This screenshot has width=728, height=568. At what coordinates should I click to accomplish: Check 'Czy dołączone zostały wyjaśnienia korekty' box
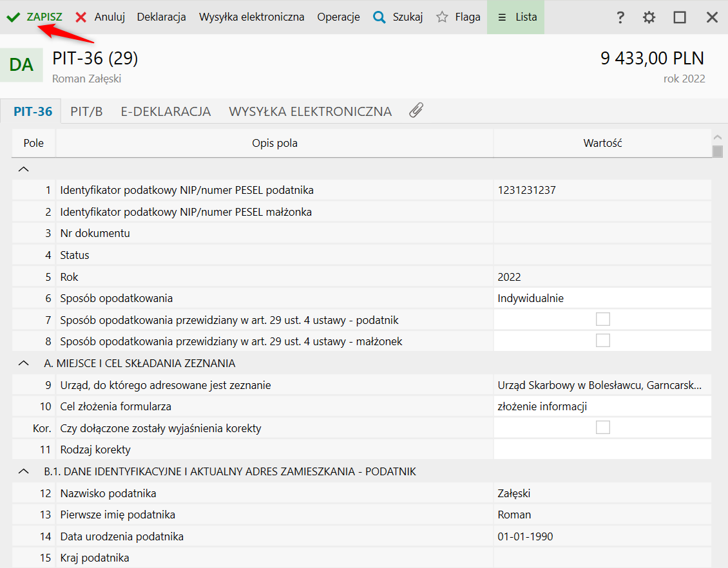click(603, 428)
